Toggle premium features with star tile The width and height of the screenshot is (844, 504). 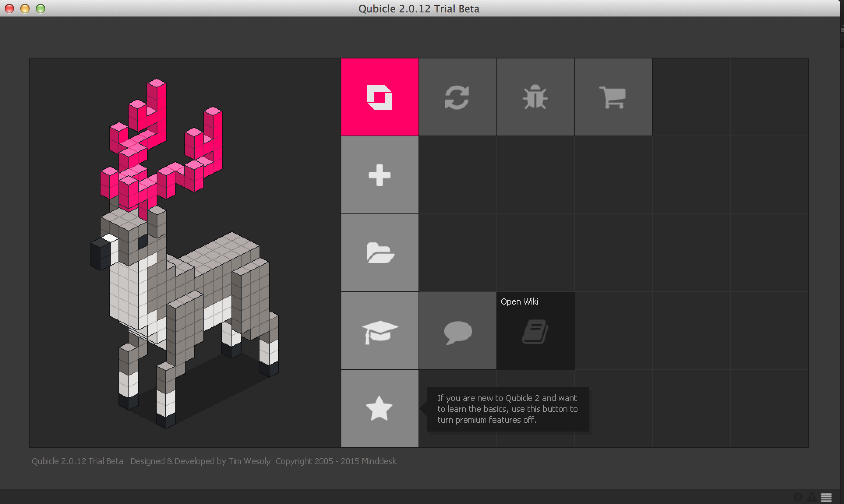click(x=380, y=409)
